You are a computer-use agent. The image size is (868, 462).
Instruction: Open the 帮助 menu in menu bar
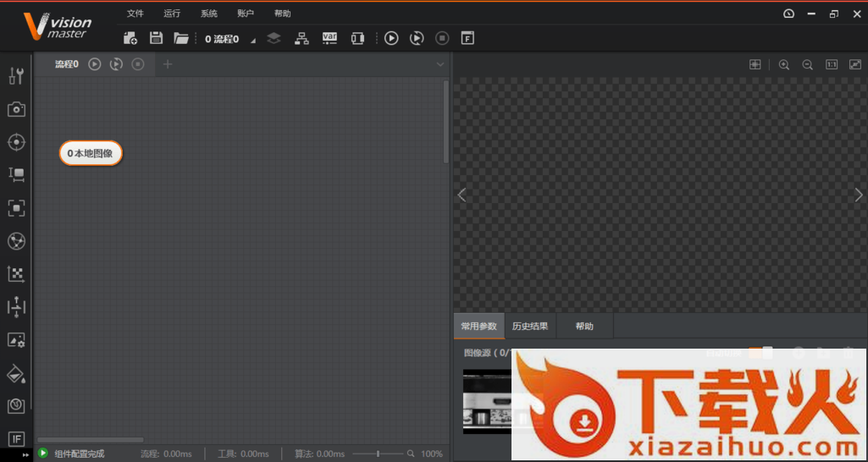click(x=282, y=14)
